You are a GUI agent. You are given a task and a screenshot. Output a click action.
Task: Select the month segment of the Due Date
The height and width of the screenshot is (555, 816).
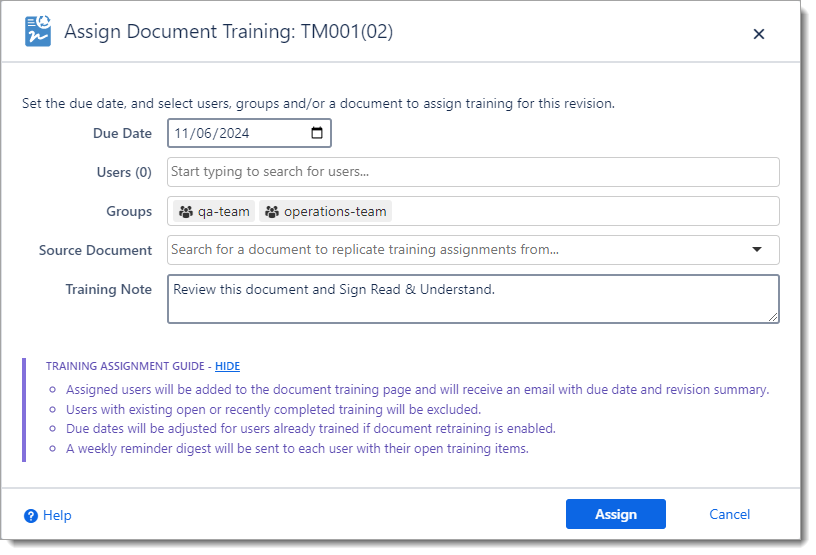coord(182,133)
